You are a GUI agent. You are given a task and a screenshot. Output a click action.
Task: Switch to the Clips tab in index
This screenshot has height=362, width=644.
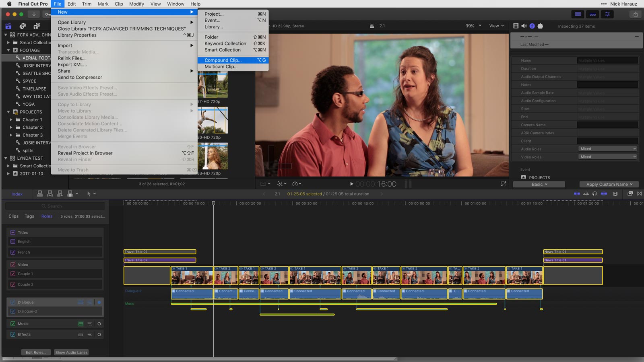[x=14, y=216]
